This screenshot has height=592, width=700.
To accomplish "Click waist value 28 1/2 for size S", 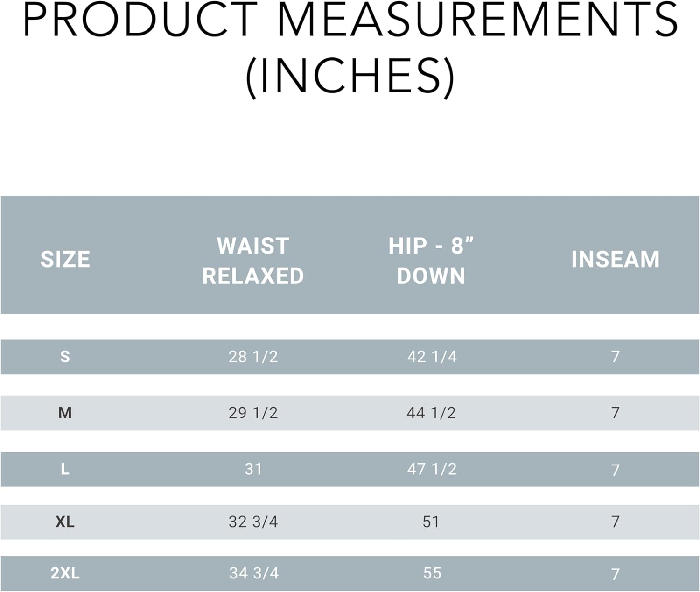I will 253,357.
